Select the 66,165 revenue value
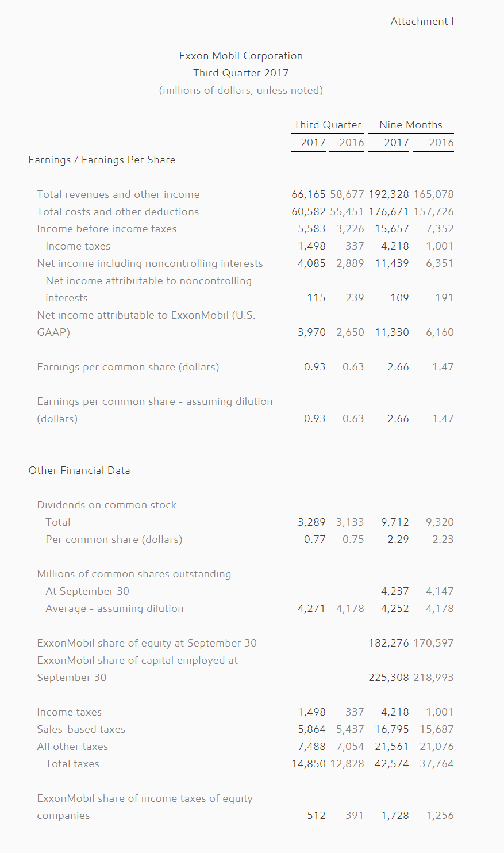 click(309, 194)
